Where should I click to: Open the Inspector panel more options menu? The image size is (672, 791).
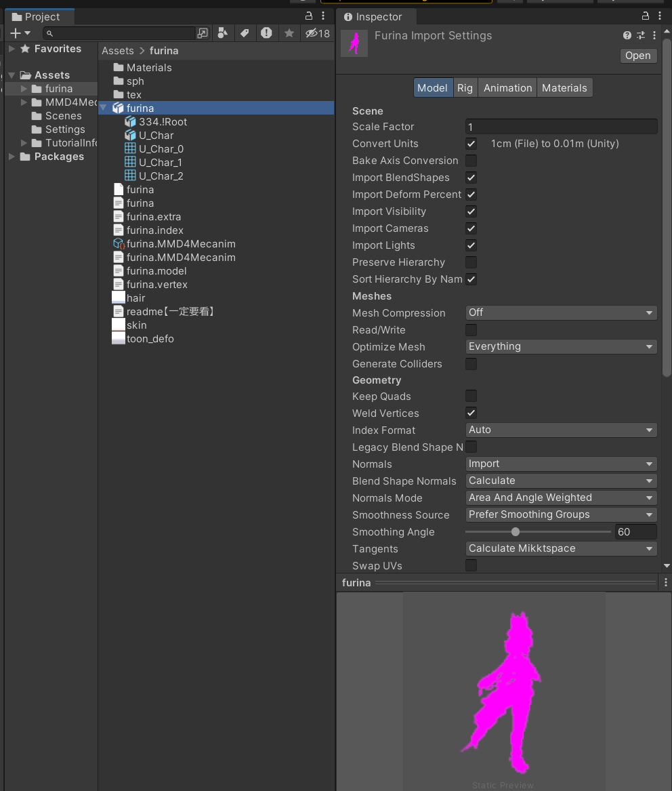point(659,16)
